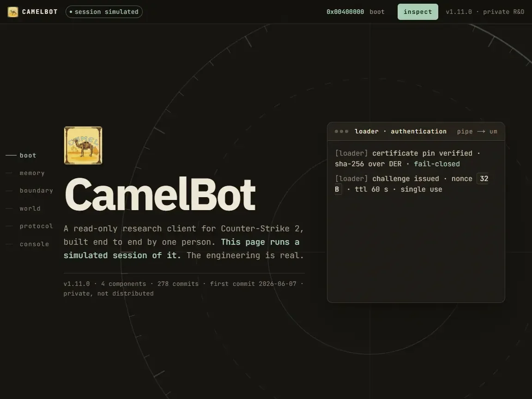
Task: Click the 'fail-closed' highlighted log text
Action: pos(437,164)
